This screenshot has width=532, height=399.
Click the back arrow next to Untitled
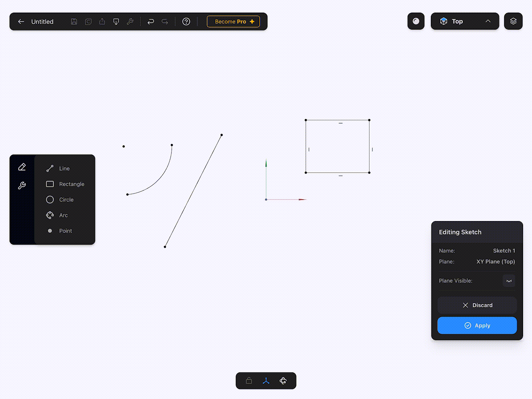(x=21, y=21)
